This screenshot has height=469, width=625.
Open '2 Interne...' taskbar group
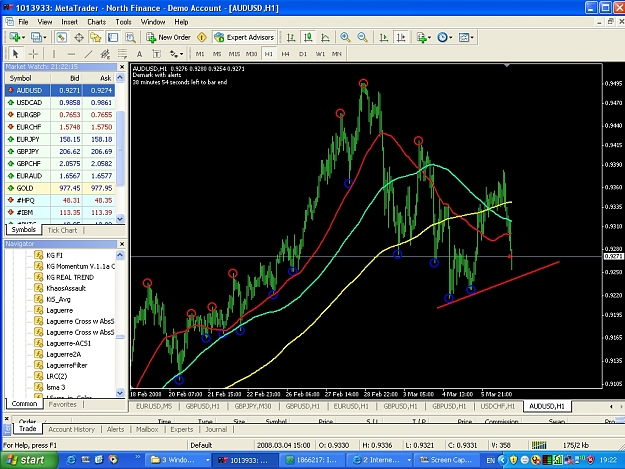(x=380, y=460)
